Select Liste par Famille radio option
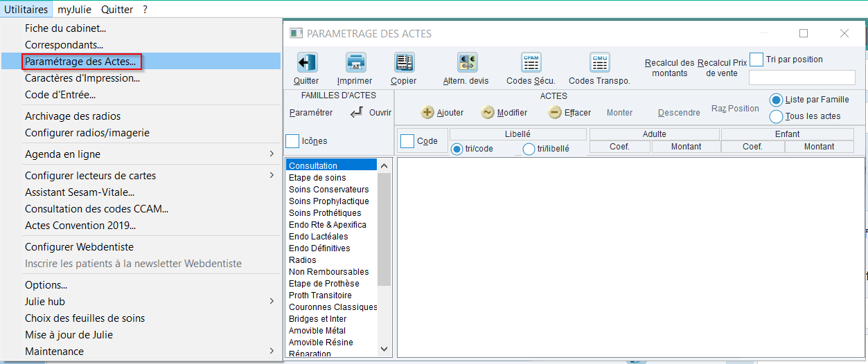 click(777, 100)
